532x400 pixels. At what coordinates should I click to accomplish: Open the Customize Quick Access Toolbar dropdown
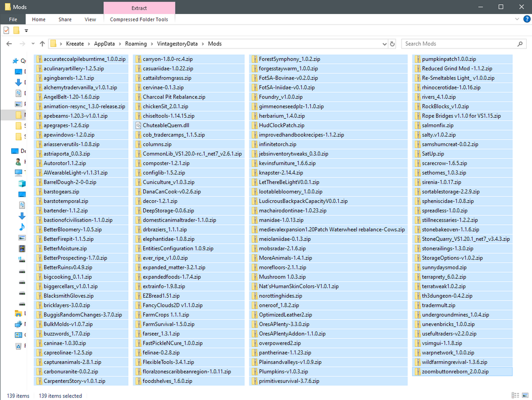(26, 30)
